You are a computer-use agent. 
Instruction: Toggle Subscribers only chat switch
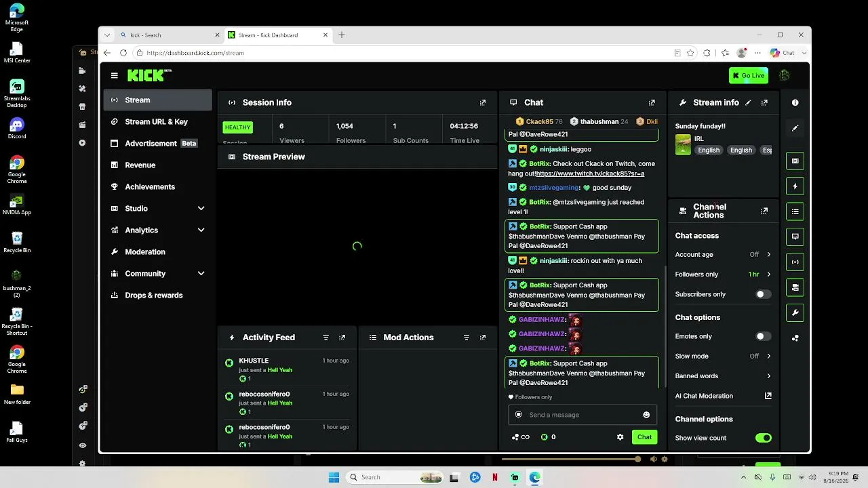coord(764,294)
